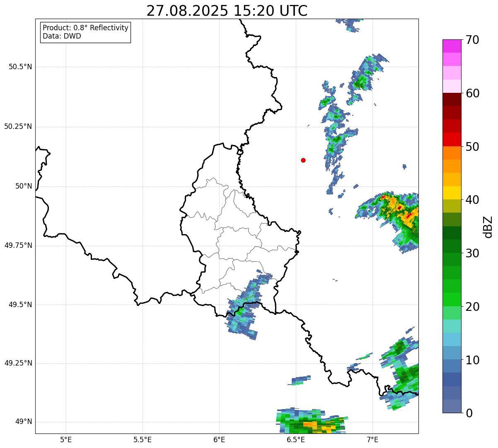Screen dimensions: 498x448
Task: Pick the magenta top band of the colorbar
Action: 452,46
